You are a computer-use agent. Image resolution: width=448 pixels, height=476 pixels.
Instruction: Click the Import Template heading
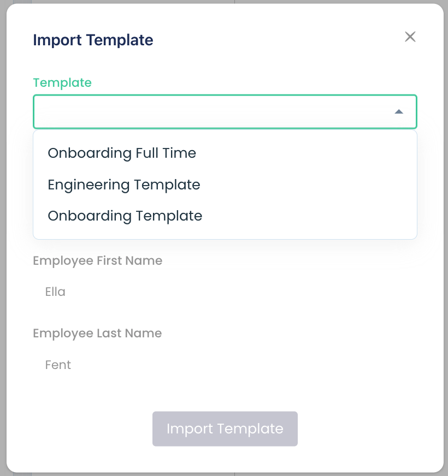tap(93, 40)
